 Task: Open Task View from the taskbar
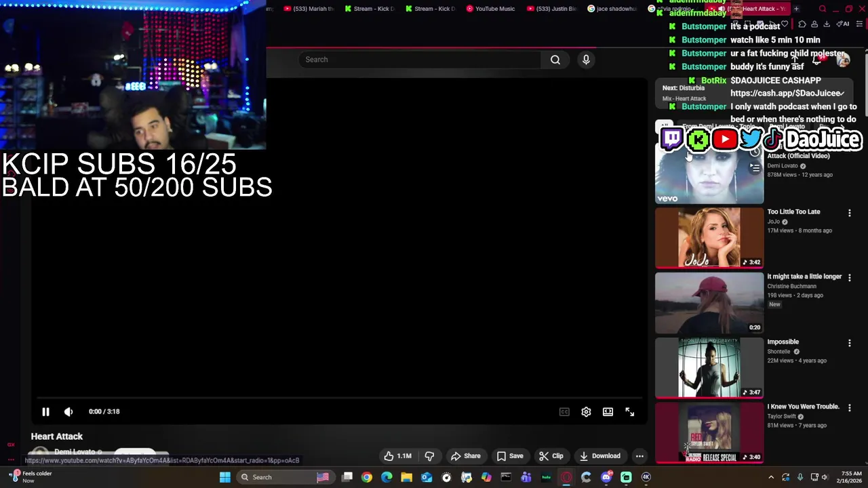click(x=347, y=477)
